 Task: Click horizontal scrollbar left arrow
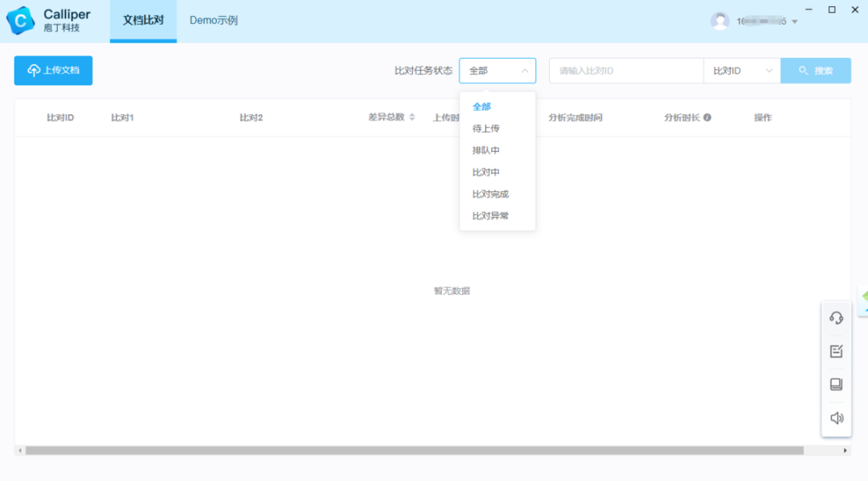point(20,450)
